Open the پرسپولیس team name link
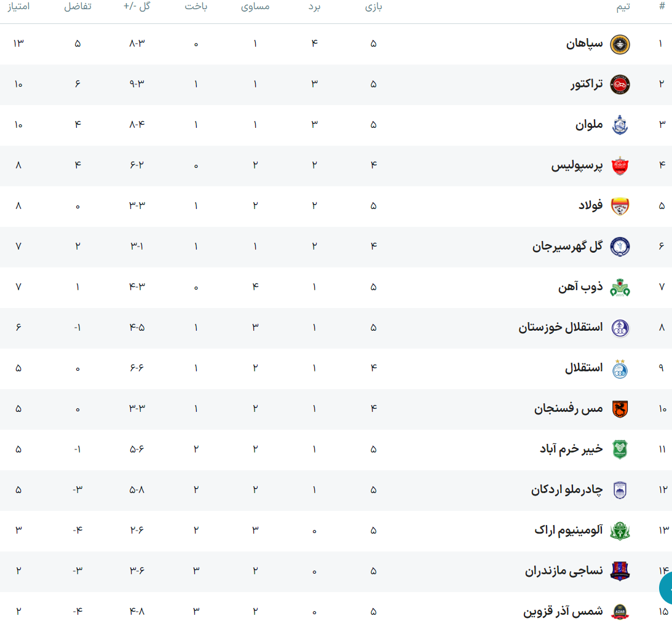 [x=577, y=165]
